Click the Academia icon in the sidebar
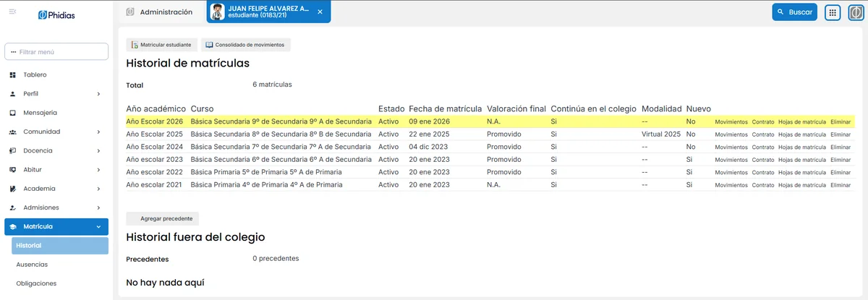 [13, 189]
